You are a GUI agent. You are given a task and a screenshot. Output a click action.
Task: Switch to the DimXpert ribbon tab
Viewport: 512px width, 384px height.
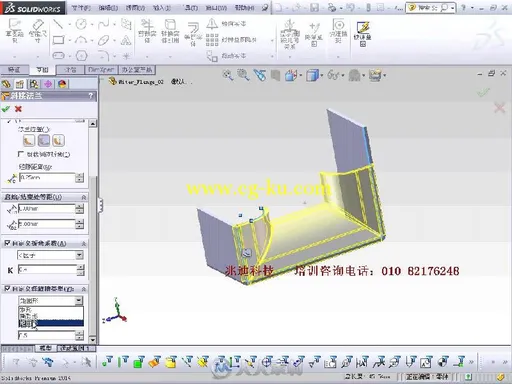101,70
